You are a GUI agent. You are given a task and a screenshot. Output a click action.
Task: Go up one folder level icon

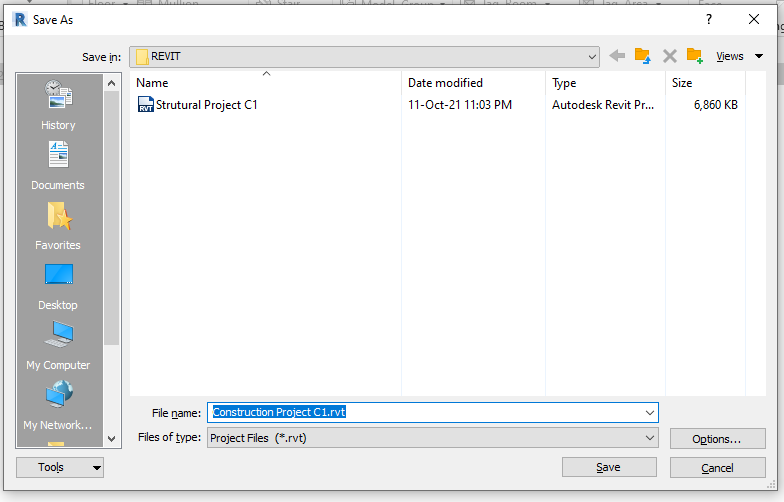click(642, 56)
